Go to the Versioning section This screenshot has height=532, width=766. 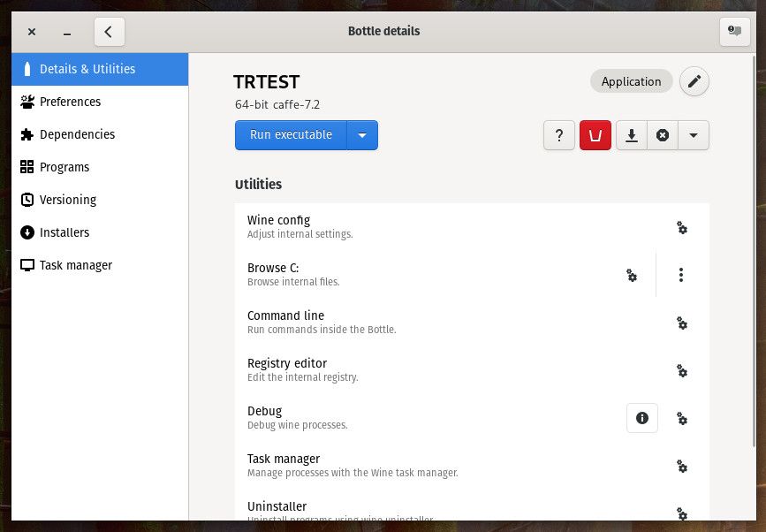(68, 200)
